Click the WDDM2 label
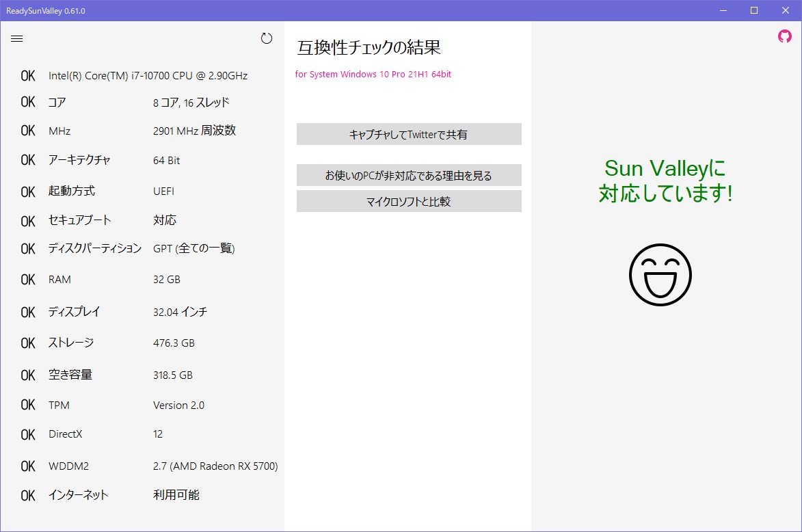 pos(68,466)
